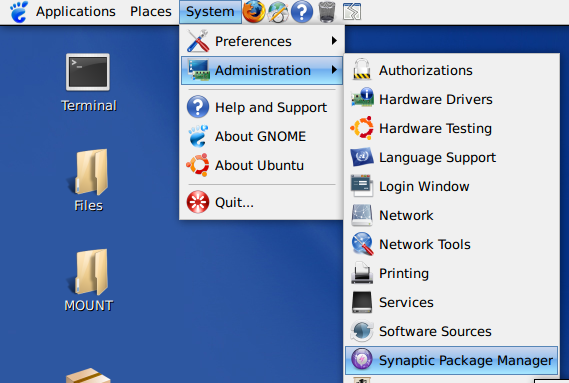Open the Files folder on desktop

(x=89, y=180)
